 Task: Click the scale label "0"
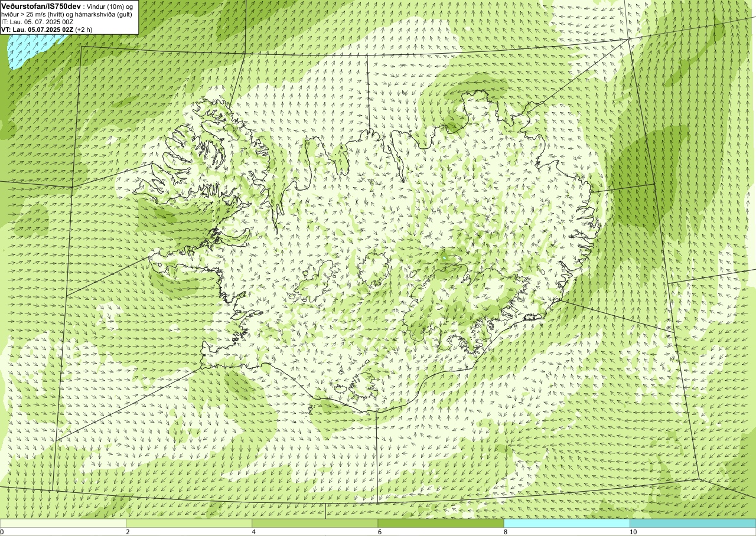click(x=2, y=532)
